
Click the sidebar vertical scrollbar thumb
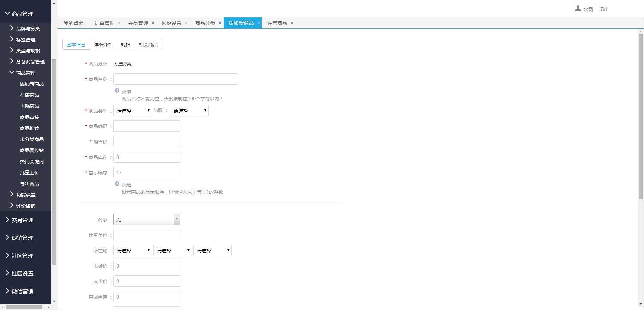coord(54,162)
